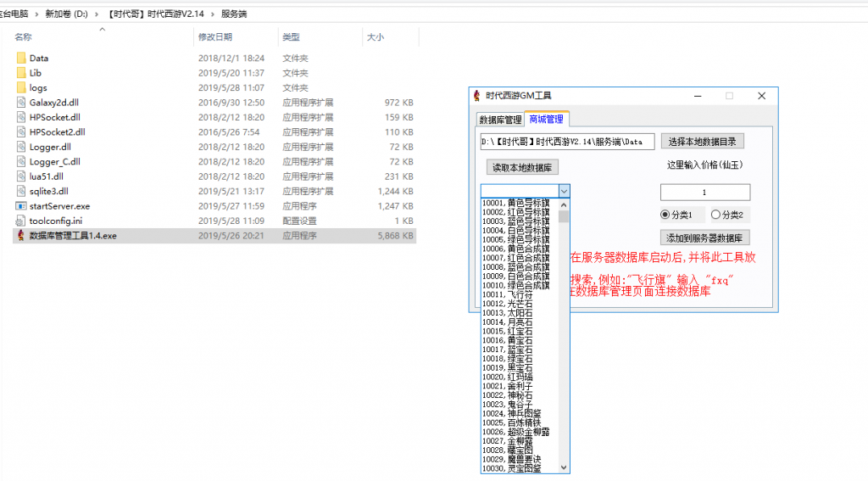Select the toolconfig.ini file icon
The height and width of the screenshot is (481, 868).
click(x=21, y=221)
